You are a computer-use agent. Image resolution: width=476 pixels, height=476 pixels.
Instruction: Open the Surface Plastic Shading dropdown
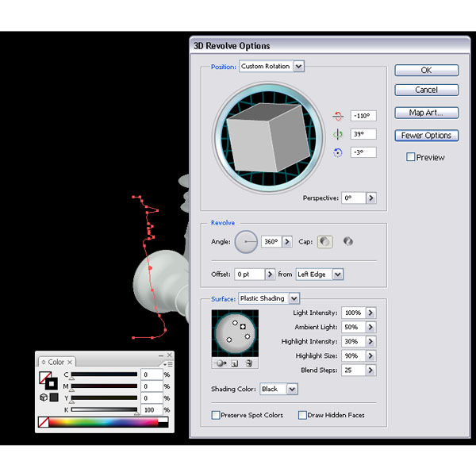coord(294,298)
